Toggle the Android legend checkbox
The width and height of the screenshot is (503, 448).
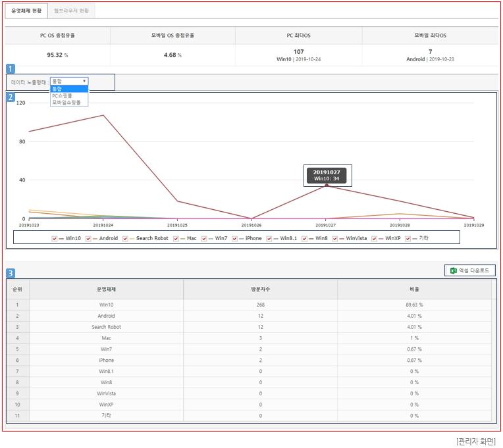pyautogui.click(x=88, y=239)
